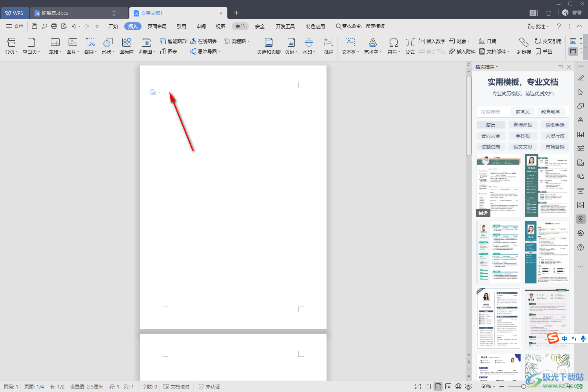Open the 开始 tab

coord(113,26)
